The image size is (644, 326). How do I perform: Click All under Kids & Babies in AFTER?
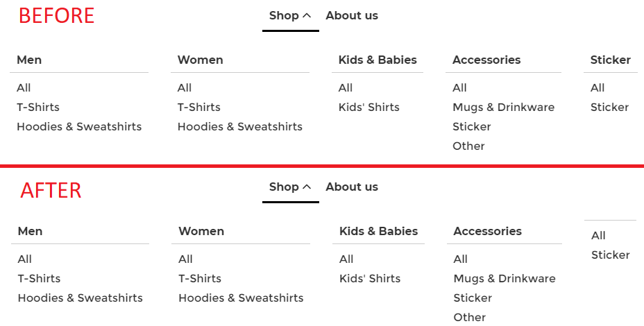pos(346,259)
